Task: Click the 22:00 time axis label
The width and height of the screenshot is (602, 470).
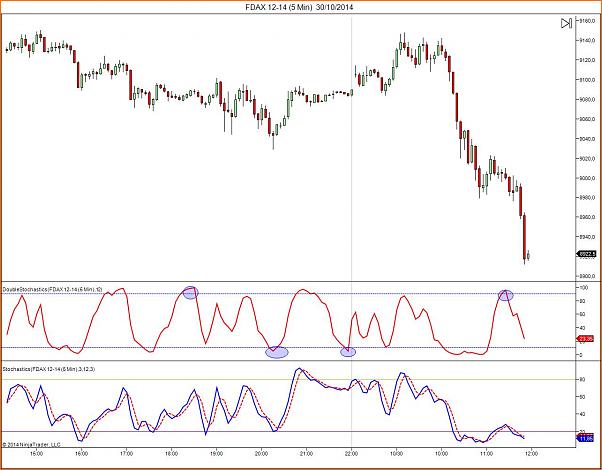Action: (351, 453)
